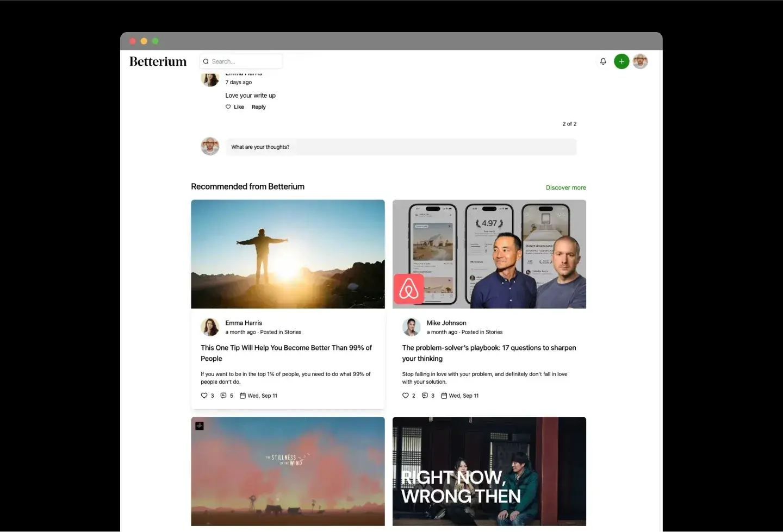Open the Right Now, Wrong Then thumbnail

click(x=489, y=471)
